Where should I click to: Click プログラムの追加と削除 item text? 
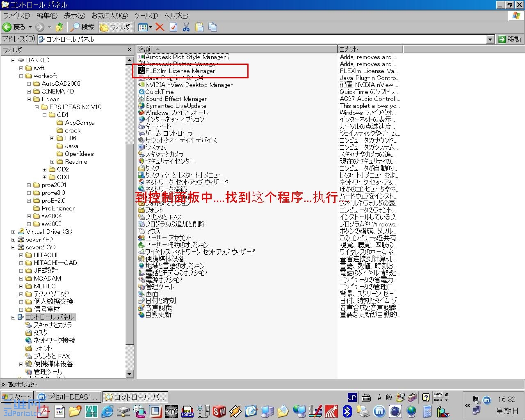176,224
